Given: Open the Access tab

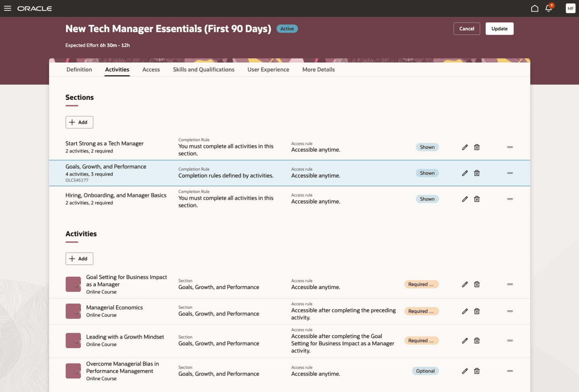Looking at the screenshot, I should [151, 70].
